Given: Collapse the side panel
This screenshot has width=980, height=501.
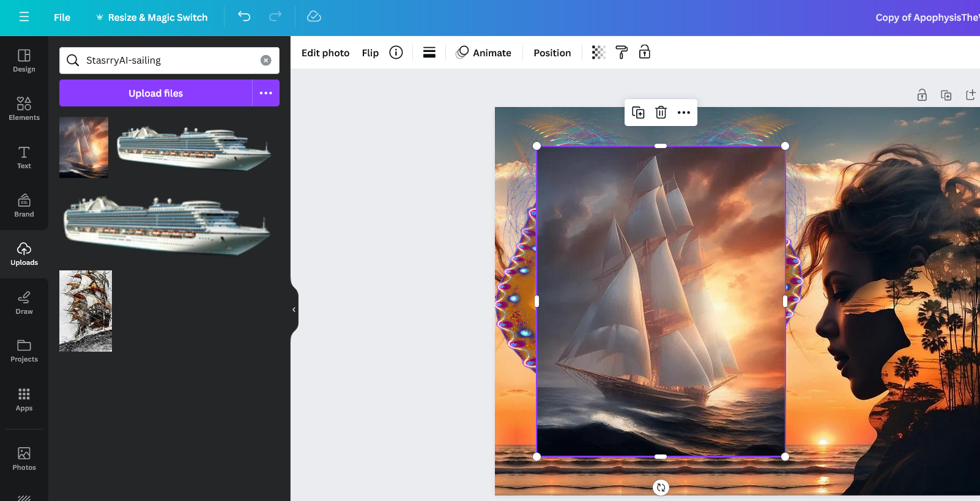Looking at the screenshot, I should click(x=294, y=310).
